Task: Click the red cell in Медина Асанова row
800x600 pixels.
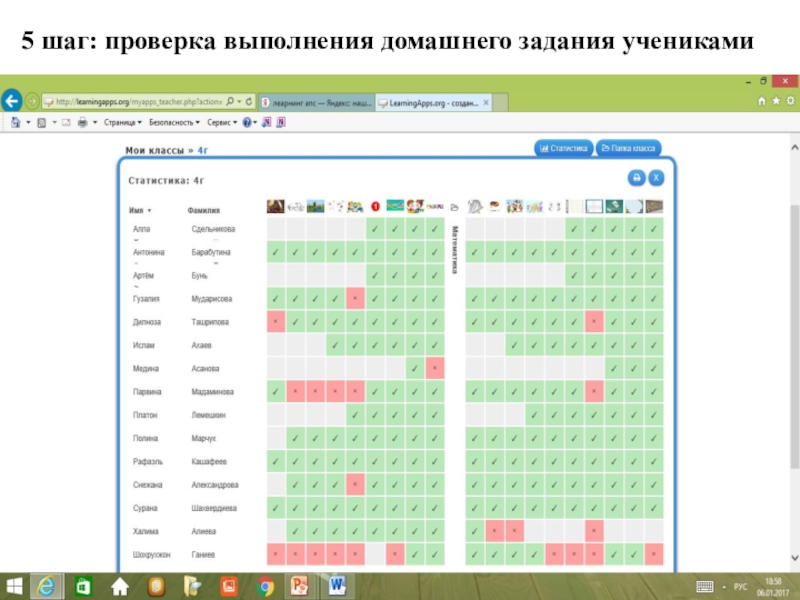Action: click(435, 368)
